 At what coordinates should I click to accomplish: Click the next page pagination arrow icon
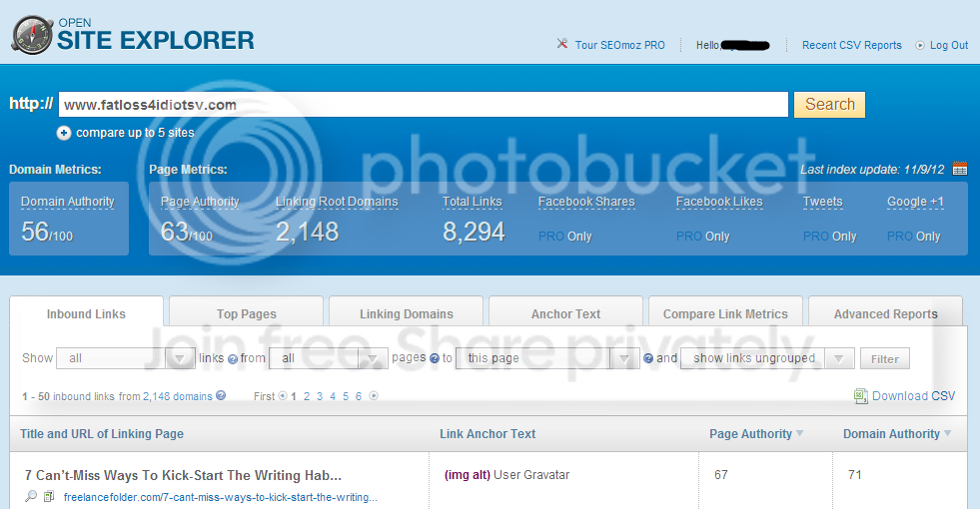tap(374, 396)
